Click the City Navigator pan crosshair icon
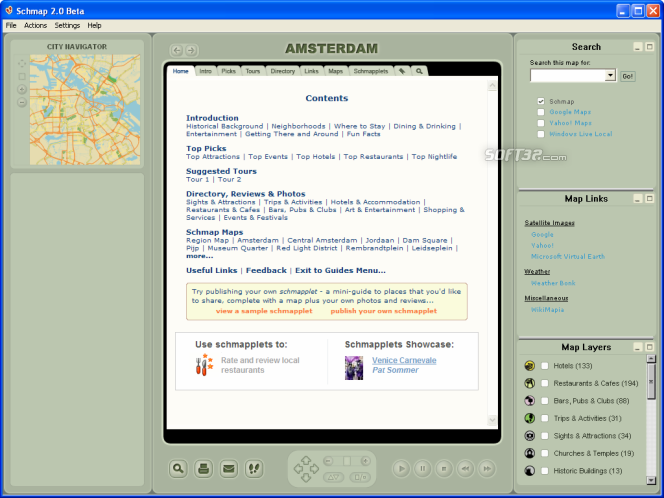The height and width of the screenshot is (498, 664). pos(22,64)
